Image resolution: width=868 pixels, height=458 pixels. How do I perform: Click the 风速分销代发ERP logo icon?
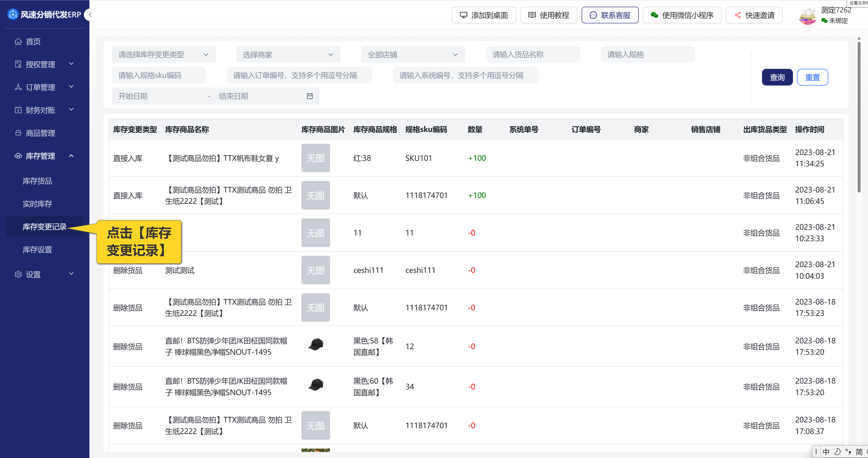tap(13, 15)
